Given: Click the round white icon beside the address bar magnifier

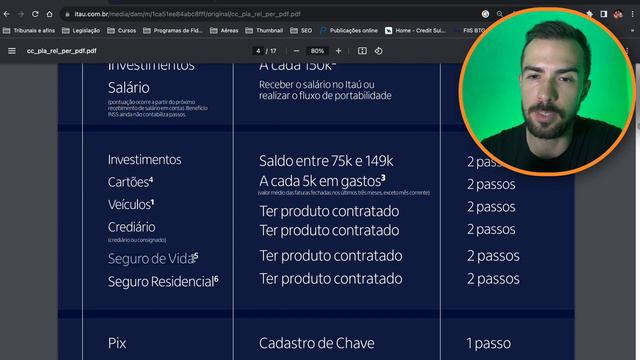Looking at the screenshot, I should (x=485, y=14).
